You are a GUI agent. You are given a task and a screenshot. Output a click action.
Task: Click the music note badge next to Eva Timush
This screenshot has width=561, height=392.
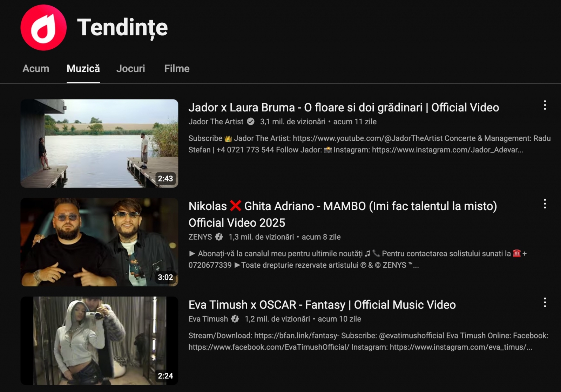pos(235,319)
